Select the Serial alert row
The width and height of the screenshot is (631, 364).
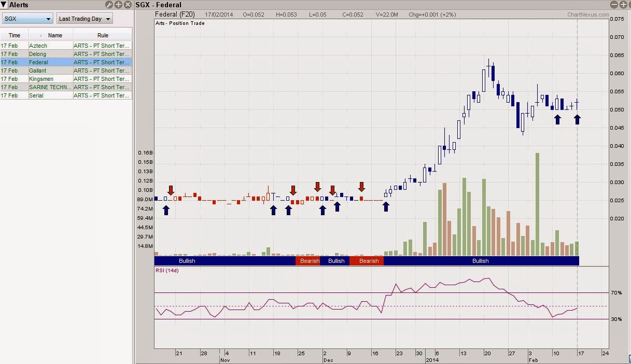click(66, 95)
